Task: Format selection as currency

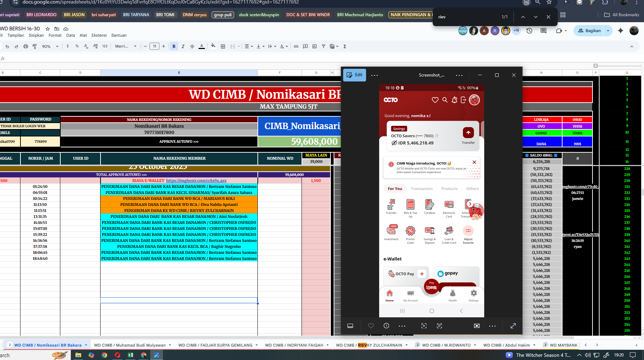Action: coord(68,46)
